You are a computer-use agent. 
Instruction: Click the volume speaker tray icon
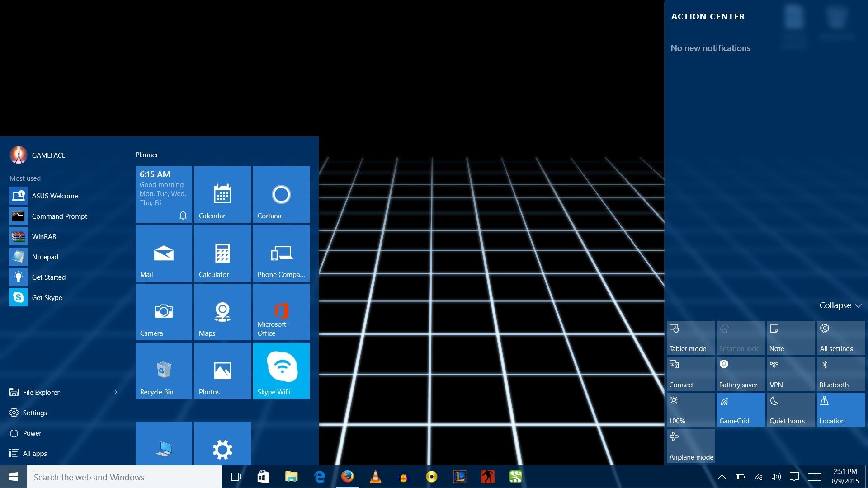click(x=776, y=477)
